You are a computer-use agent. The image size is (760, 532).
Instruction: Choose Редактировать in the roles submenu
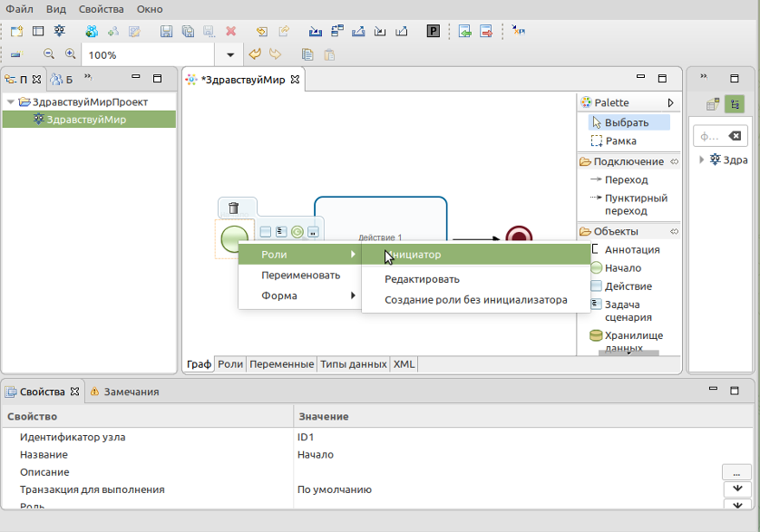click(x=476, y=279)
